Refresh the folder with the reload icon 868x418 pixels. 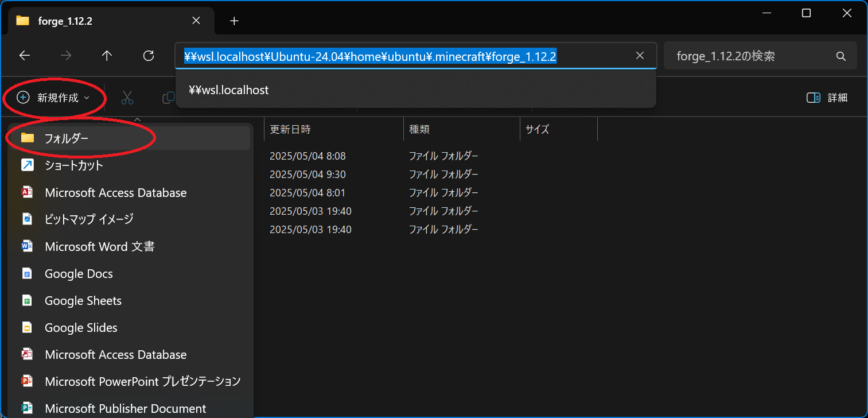[x=149, y=56]
